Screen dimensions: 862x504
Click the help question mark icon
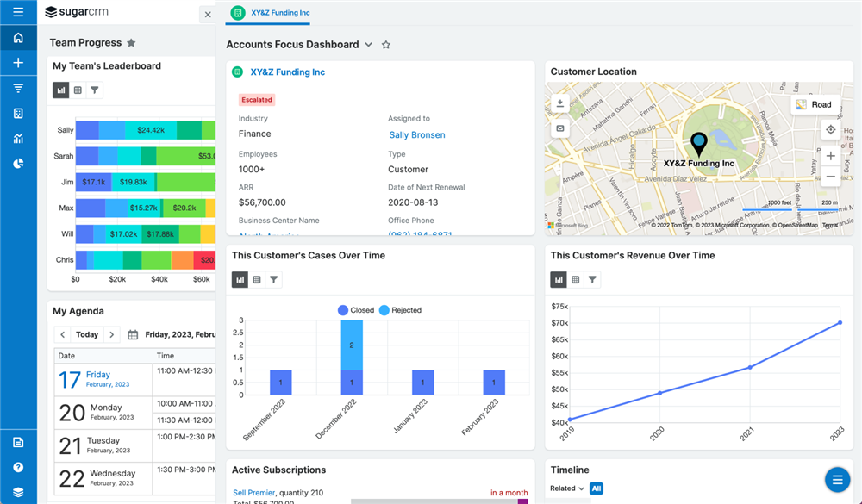18,467
